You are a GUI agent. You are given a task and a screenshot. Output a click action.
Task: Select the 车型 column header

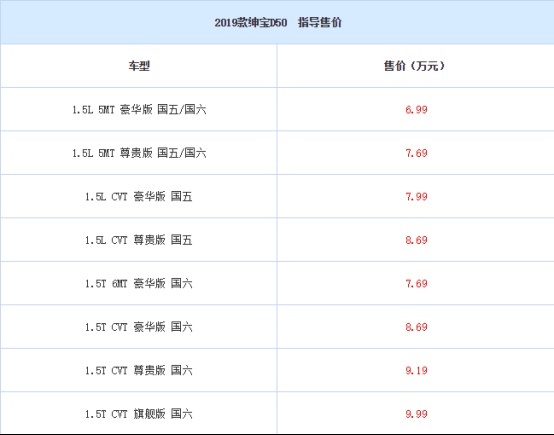click(x=139, y=66)
